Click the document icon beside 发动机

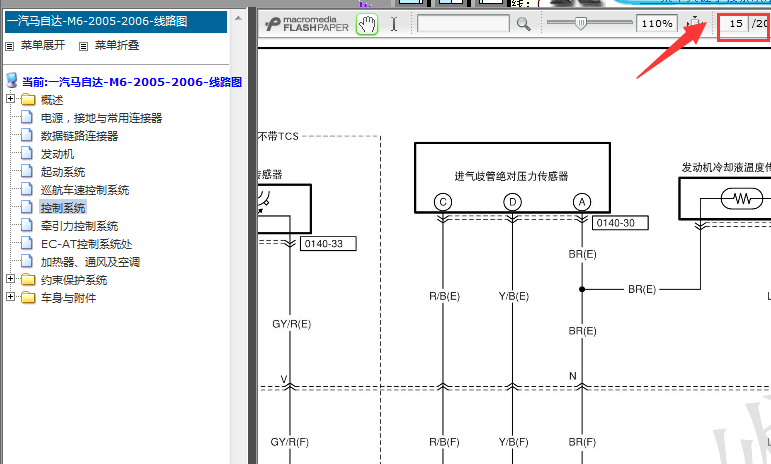pyautogui.click(x=27, y=153)
